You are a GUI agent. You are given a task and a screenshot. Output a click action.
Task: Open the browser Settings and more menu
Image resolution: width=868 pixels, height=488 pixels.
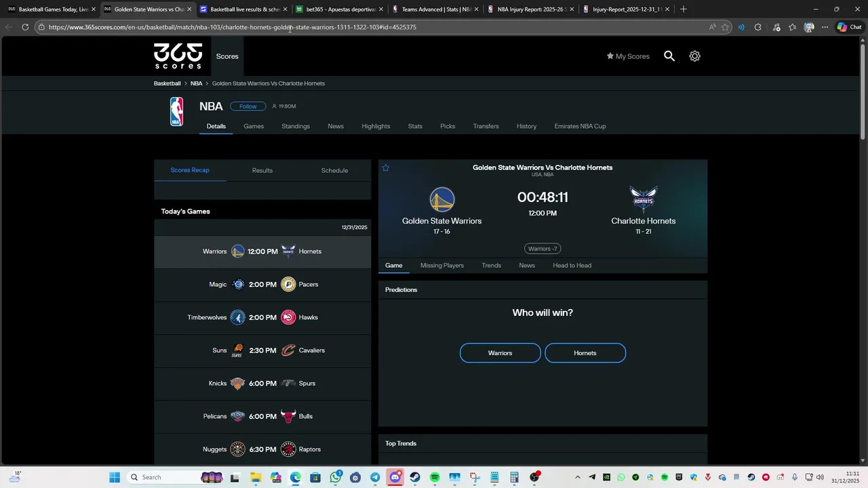[x=825, y=27]
